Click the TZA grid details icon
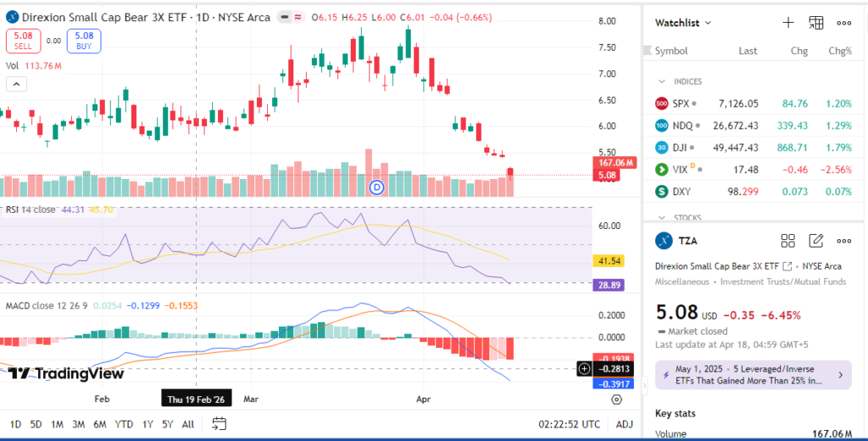Screen dimensions: 868x441 point(787,241)
